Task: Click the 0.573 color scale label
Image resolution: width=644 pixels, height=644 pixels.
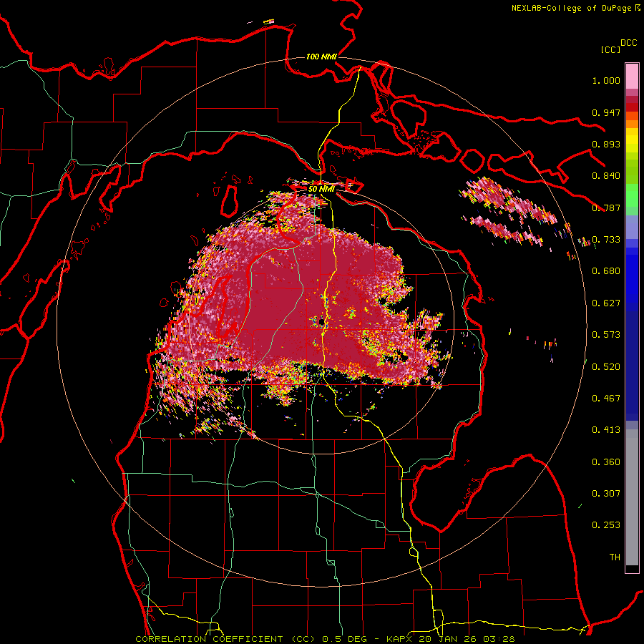Action: [606, 335]
